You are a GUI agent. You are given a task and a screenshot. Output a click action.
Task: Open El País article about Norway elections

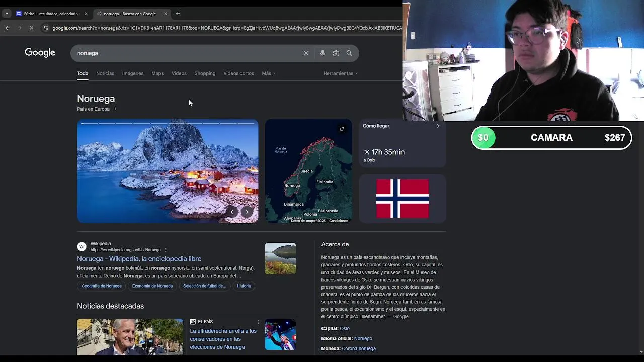click(x=223, y=339)
